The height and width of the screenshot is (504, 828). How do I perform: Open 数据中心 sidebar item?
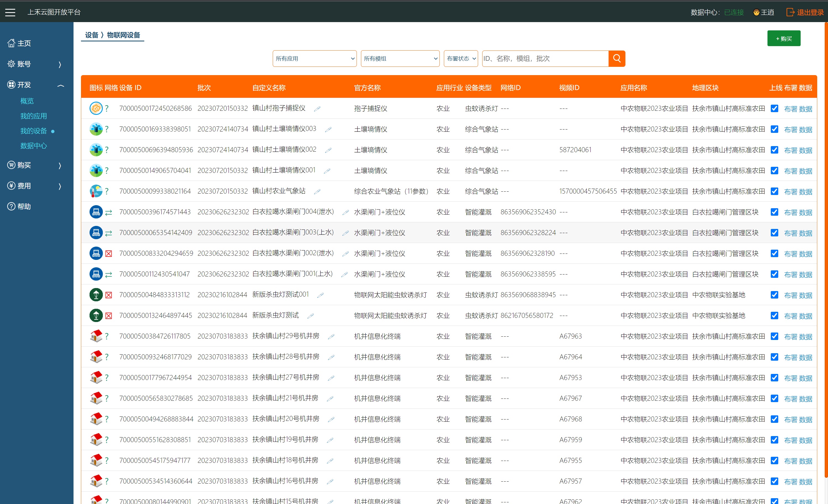point(34,145)
